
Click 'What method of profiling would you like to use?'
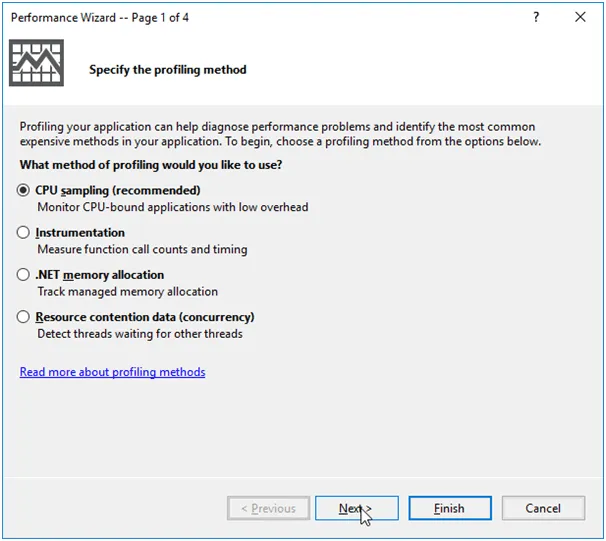[151, 165]
